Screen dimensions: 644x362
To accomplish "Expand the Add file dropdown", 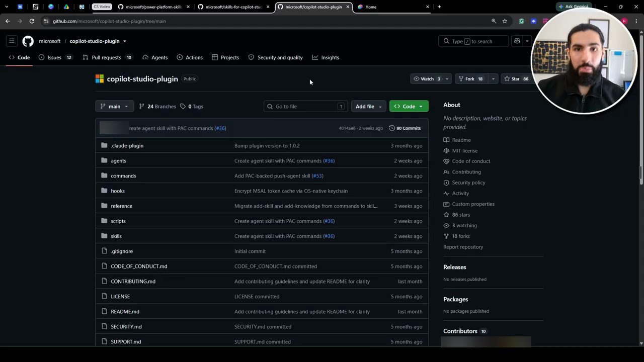I will point(369,107).
